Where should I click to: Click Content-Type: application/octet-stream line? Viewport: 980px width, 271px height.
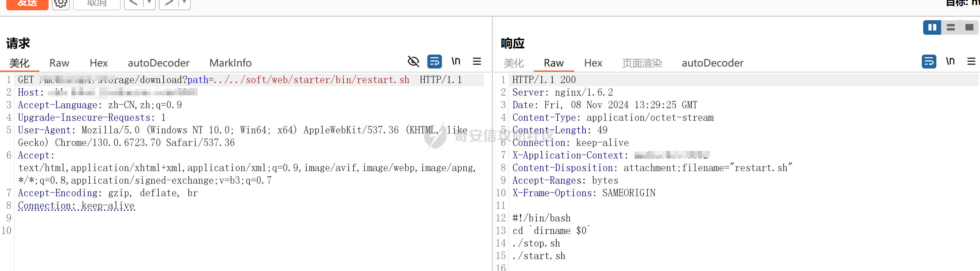click(x=612, y=117)
